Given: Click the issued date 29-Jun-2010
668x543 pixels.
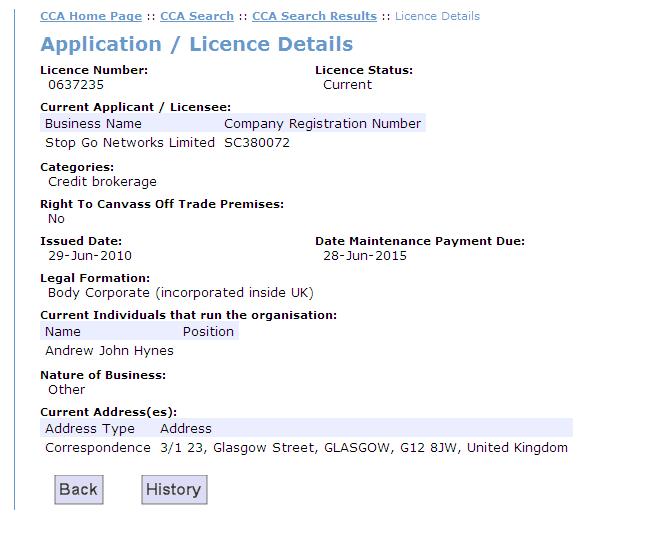Looking at the screenshot, I should 90,256.
